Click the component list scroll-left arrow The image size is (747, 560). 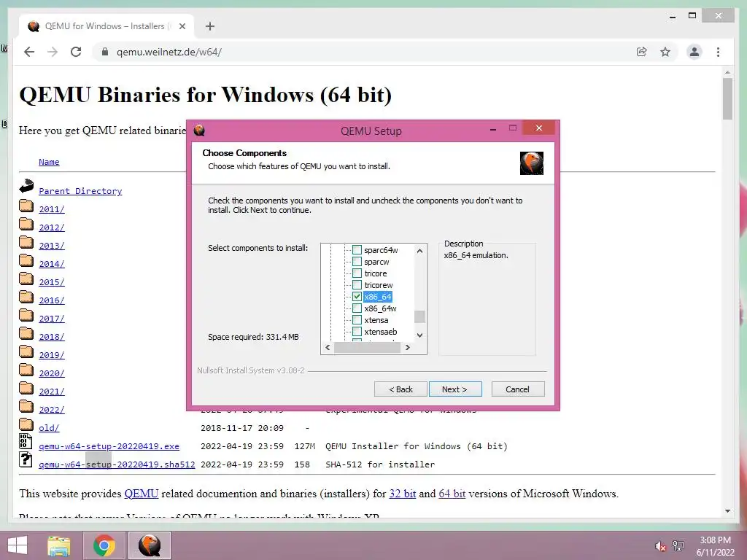pos(328,348)
